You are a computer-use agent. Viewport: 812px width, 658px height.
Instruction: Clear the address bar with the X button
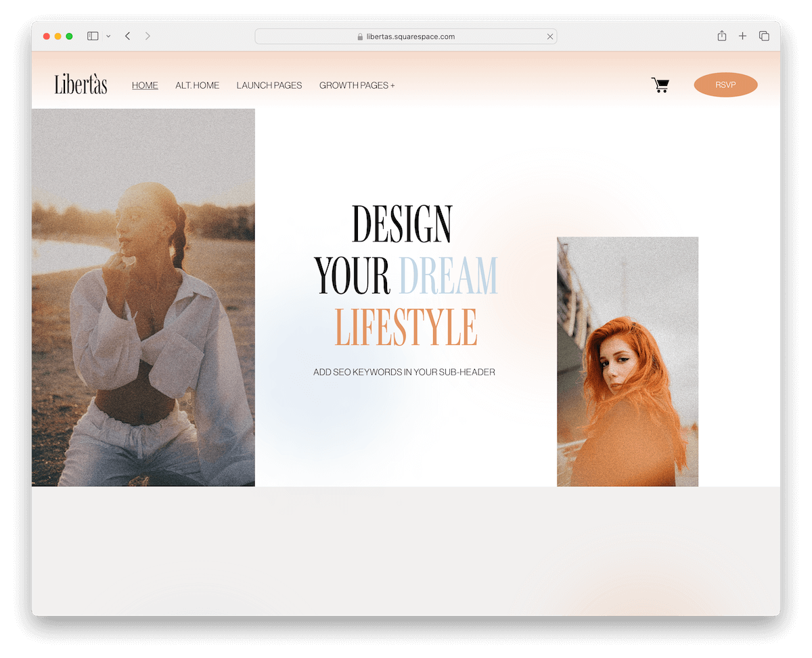[550, 36]
